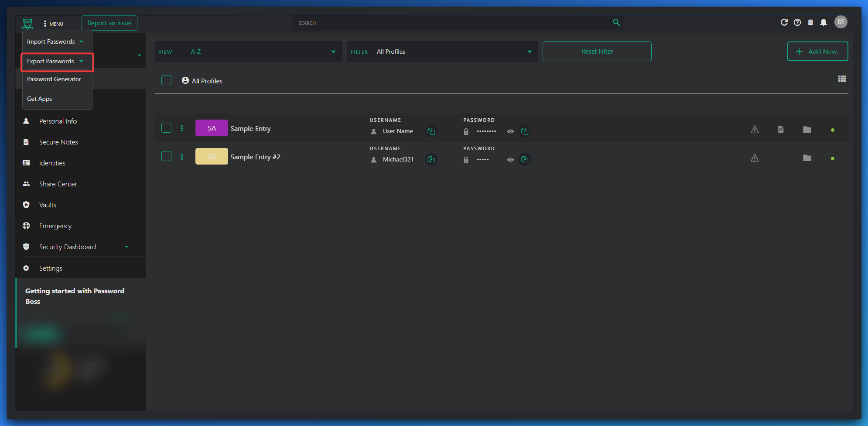The width and height of the screenshot is (868, 426).
Task: Click the purple SA badge of Sample Entry
Action: pyautogui.click(x=212, y=128)
